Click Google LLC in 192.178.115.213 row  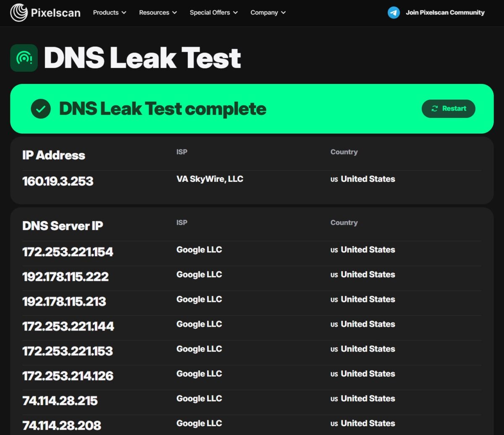coord(199,299)
